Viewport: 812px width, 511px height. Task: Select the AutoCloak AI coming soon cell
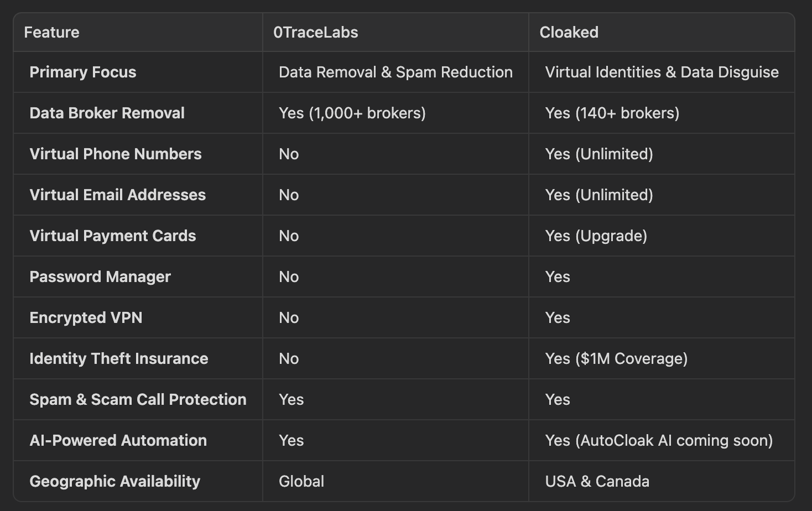pyautogui.click(x=659, y=440)
